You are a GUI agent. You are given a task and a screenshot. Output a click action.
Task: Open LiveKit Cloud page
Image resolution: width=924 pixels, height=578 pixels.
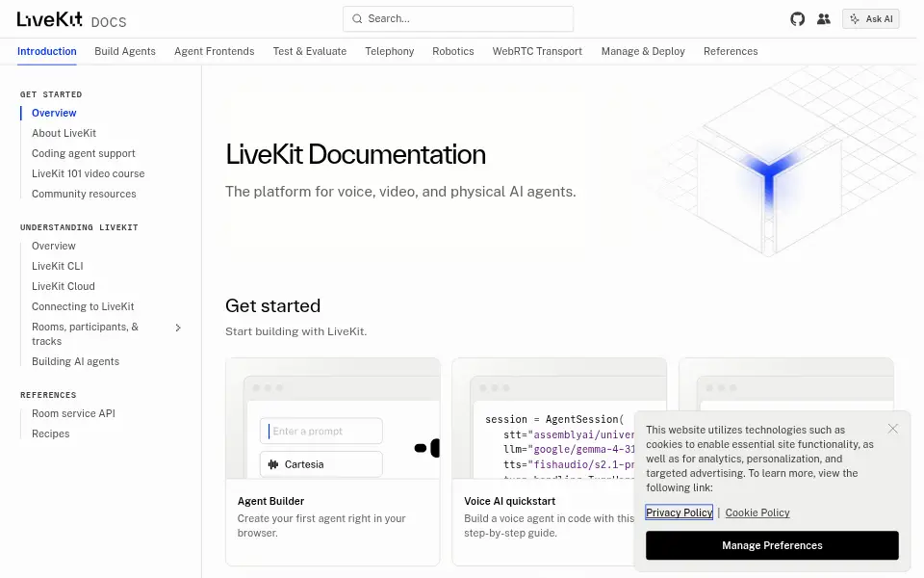64,286
